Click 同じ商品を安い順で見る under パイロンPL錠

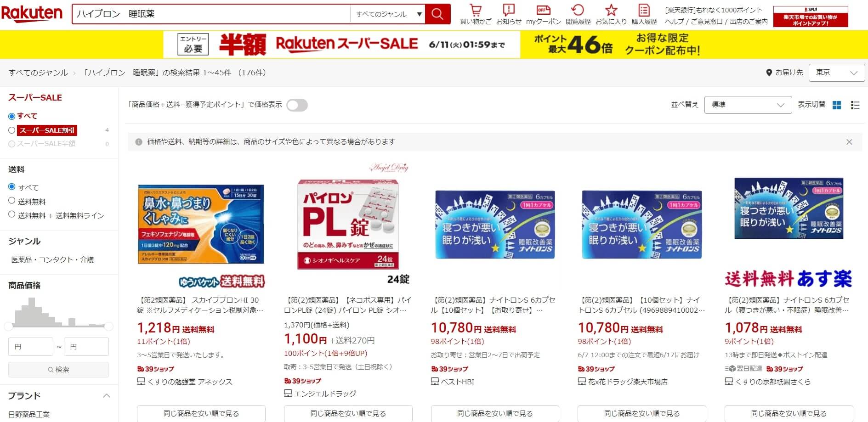click(348, 413)
